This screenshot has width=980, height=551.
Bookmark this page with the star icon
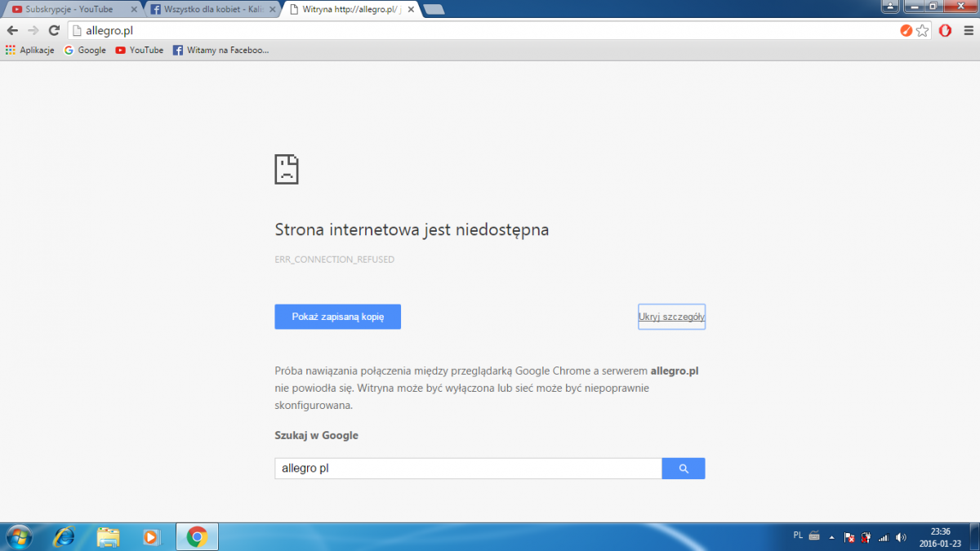923,31
